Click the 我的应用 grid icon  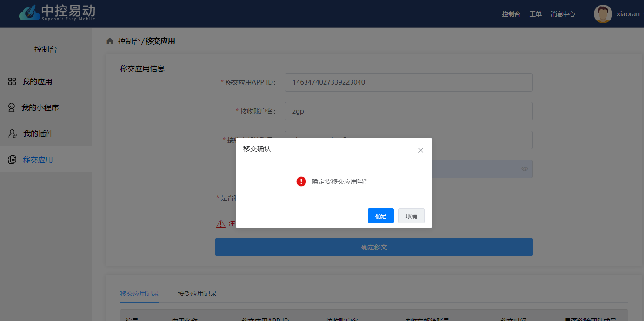[x=12, y=81]
